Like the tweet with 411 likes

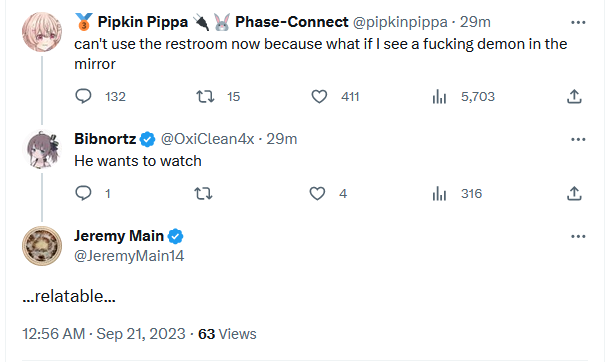click(319, 96)
